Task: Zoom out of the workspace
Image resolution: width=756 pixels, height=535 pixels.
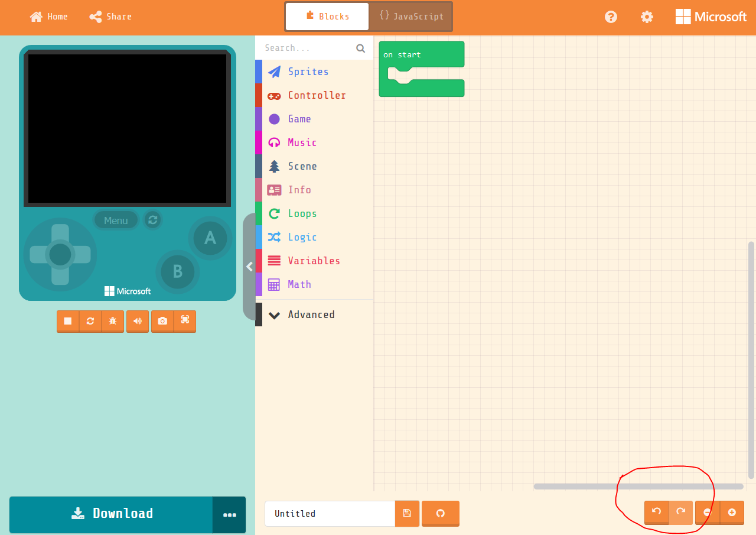Action: tap(708, 513)
